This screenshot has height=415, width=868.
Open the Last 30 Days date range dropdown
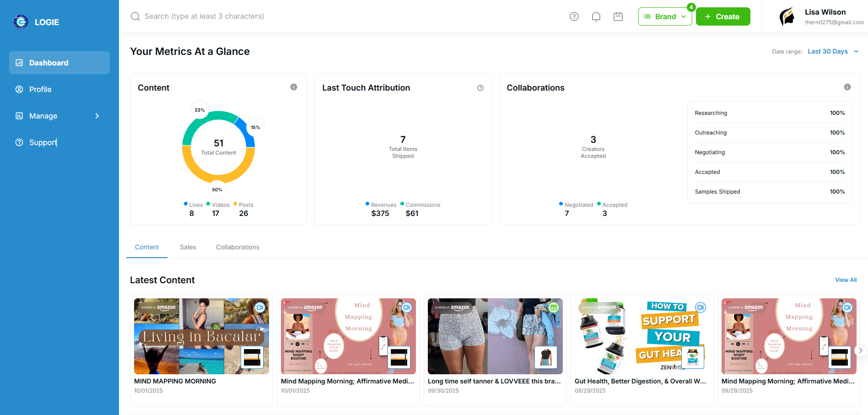tap(832, 51)
